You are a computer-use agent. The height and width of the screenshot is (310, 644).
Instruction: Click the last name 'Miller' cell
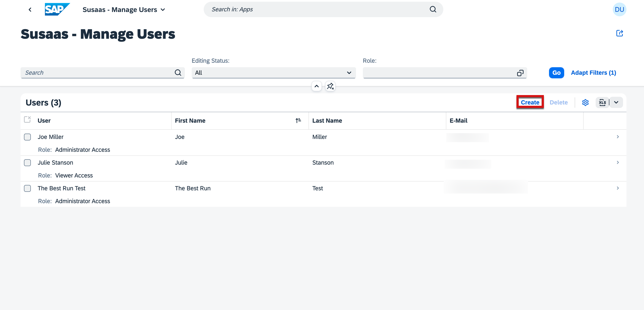[x=319, y=137]
